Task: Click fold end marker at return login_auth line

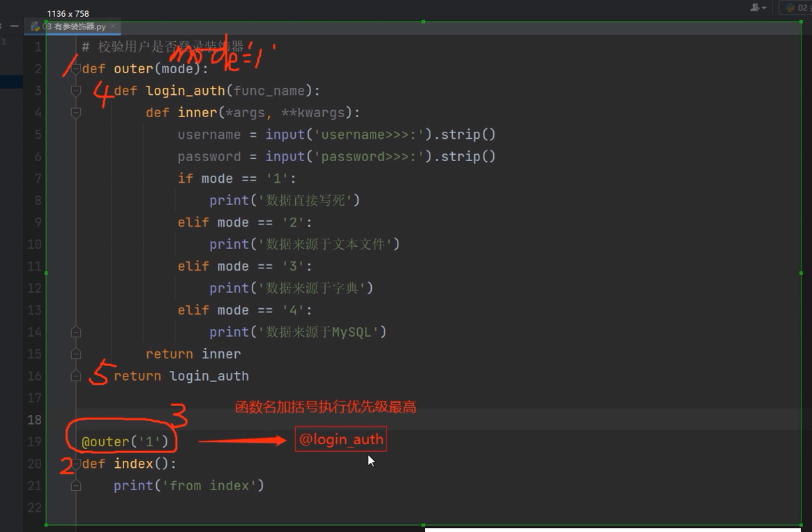Action: [x=75, y=376]
